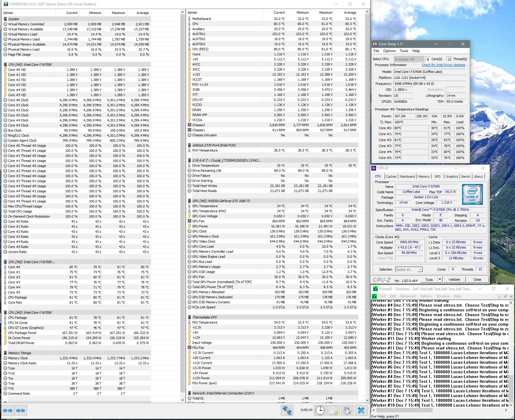Switch to the About tab in CPU-Z
515x420 pixels.
[x=478, y=177]
